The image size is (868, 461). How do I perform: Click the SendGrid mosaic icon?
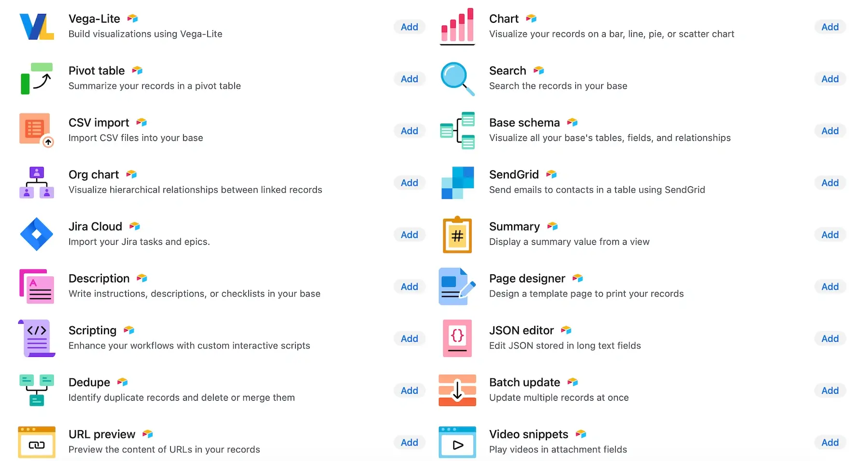(x=457, y=182)
